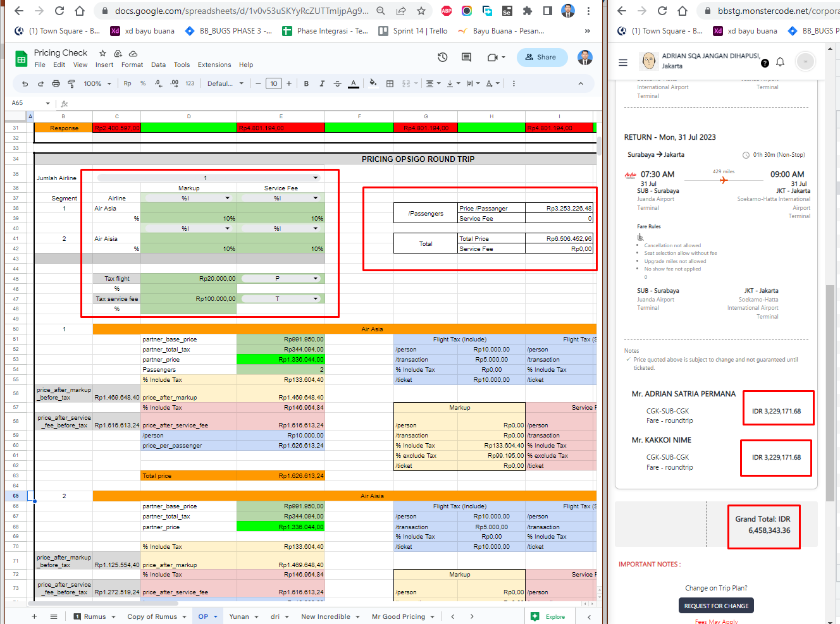Image resolution: width=840 pixels, height=624 pixels.
Task: Click the move to folder icon
Action: coord(118,53)
